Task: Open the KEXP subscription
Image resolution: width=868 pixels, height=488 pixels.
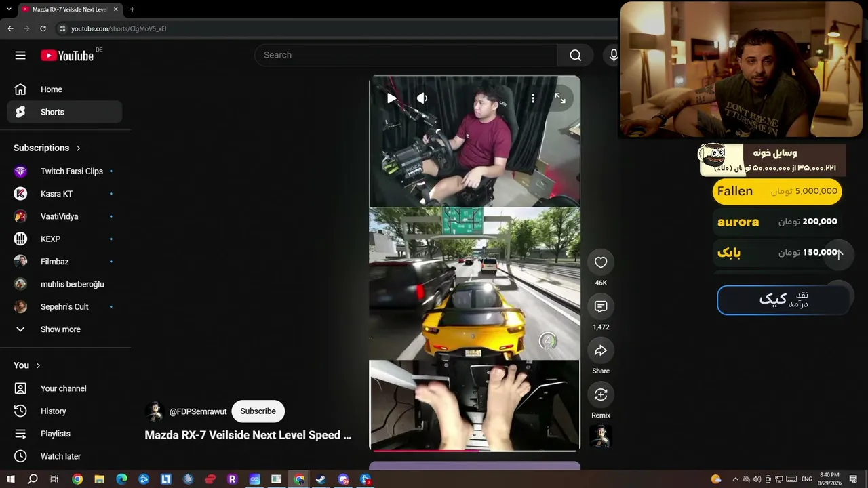Action: (64, 239)
